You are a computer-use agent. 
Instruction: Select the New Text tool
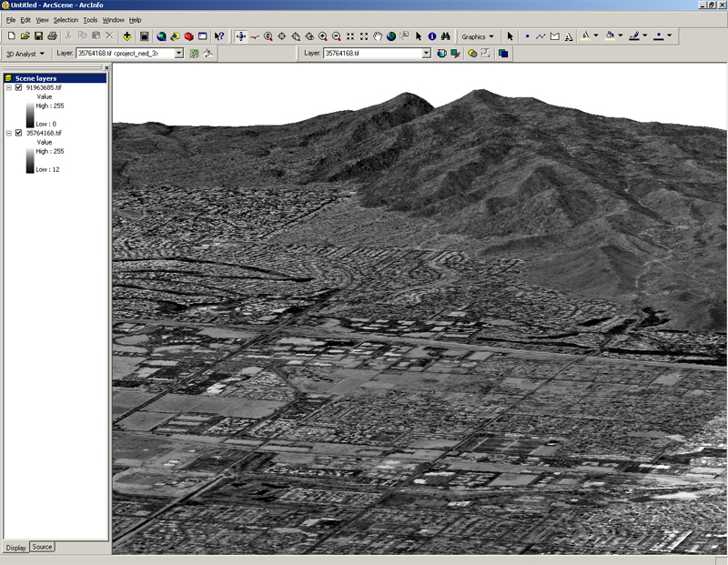tap(569, 36)
